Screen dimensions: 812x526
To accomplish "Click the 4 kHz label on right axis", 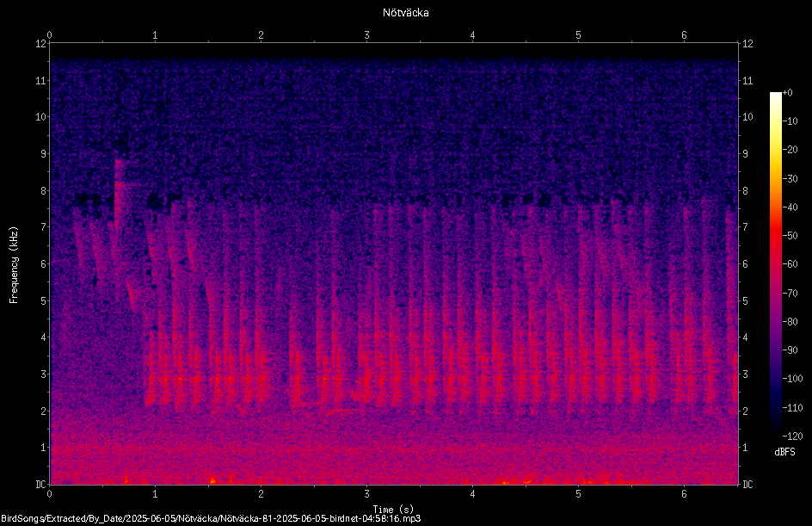I will [x=745, y=337].
